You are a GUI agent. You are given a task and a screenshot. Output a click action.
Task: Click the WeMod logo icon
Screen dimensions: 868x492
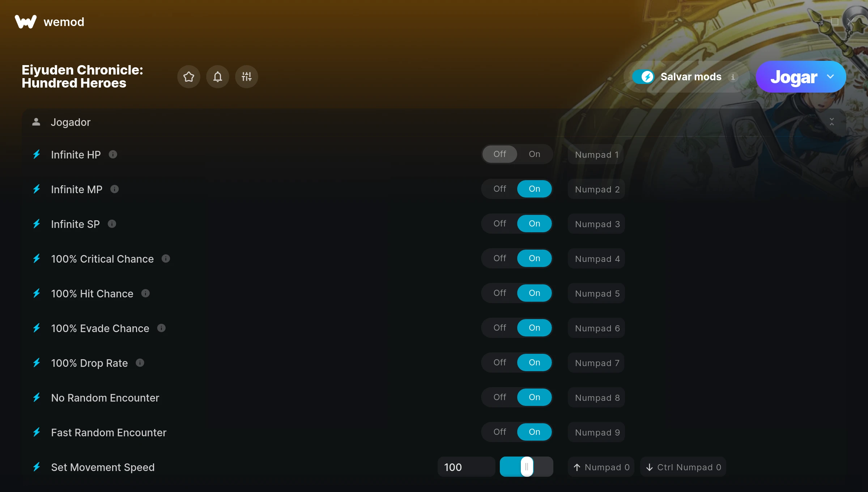26,22
